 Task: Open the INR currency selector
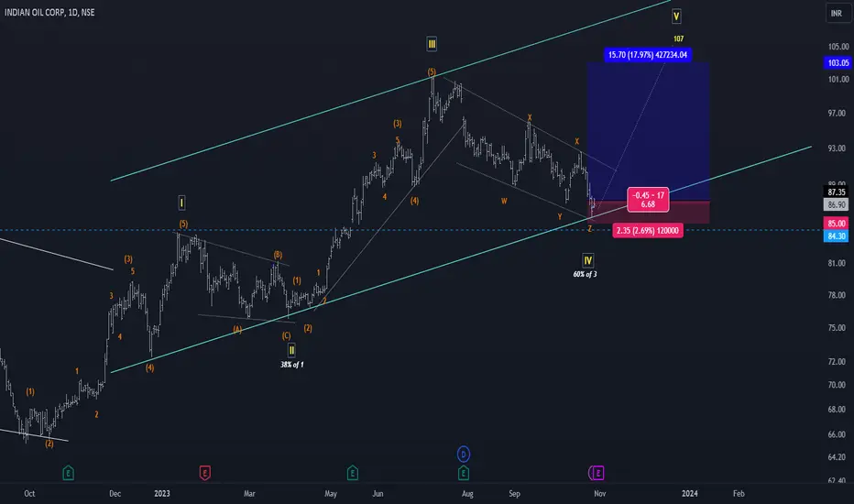(837, 13)
